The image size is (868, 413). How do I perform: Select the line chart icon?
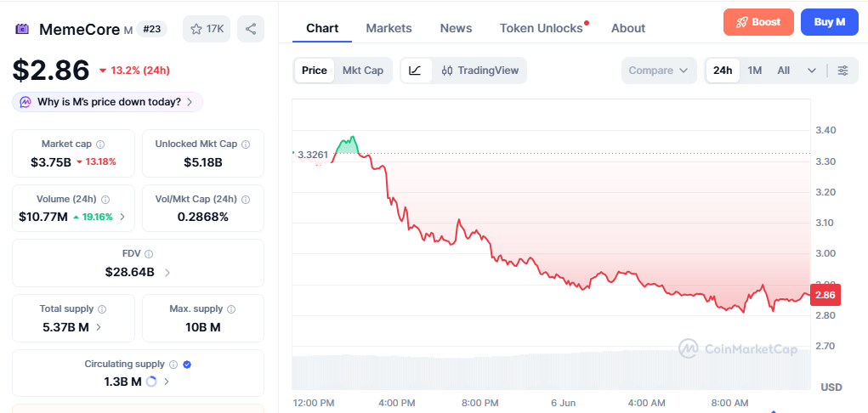[416, 71]
